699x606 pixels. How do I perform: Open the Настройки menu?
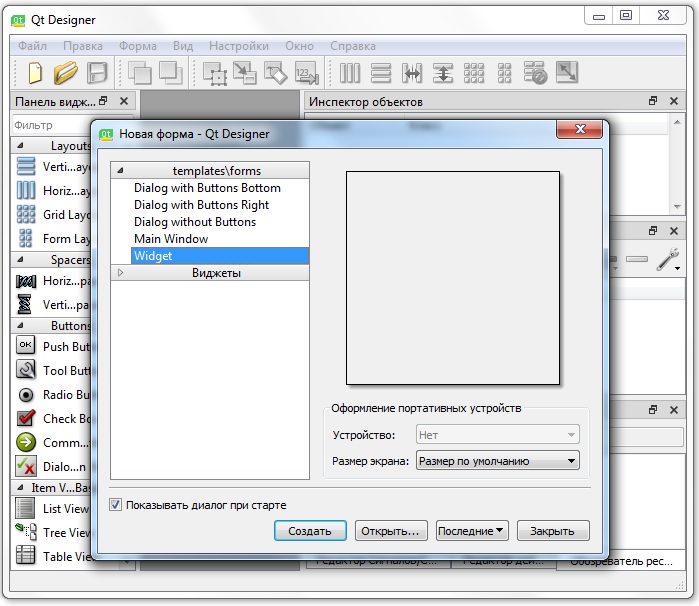click(x=239, y=46)
